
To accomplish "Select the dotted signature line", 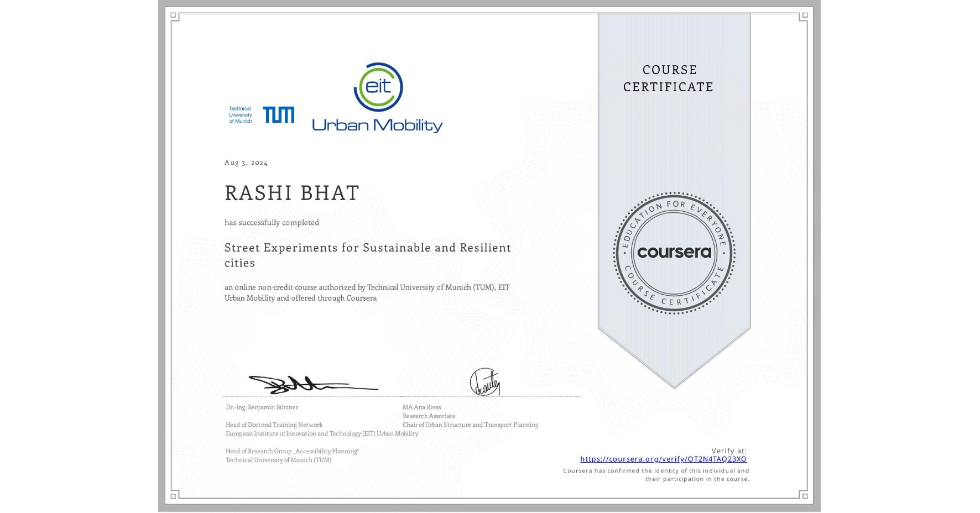I will (x=403, y=396).
